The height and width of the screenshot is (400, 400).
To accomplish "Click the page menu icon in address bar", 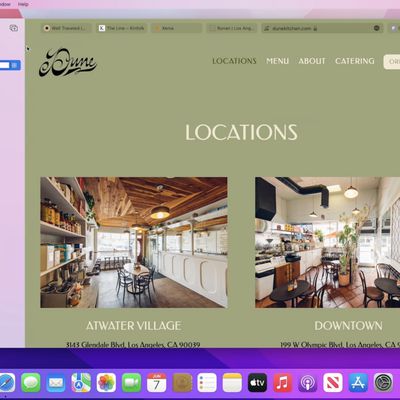I will click(x=377, y=28).
